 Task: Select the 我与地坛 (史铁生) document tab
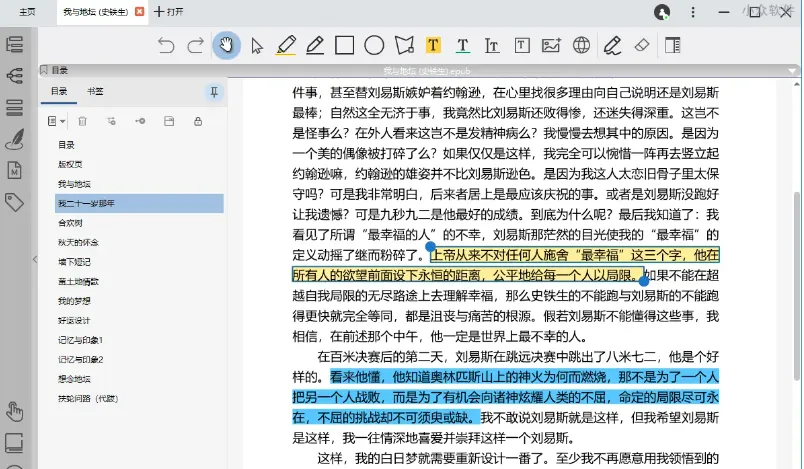tap(95, 12)
